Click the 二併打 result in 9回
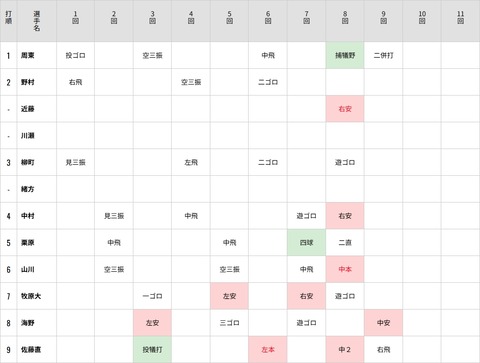The width and height of the screenshot is (480, 363). click(383, 55)
